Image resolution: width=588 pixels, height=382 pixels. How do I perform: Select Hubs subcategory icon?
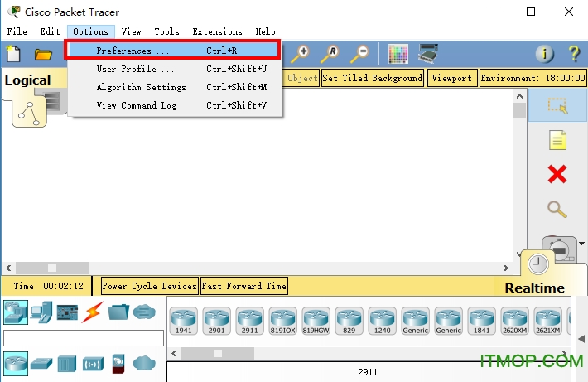point(67,363)
